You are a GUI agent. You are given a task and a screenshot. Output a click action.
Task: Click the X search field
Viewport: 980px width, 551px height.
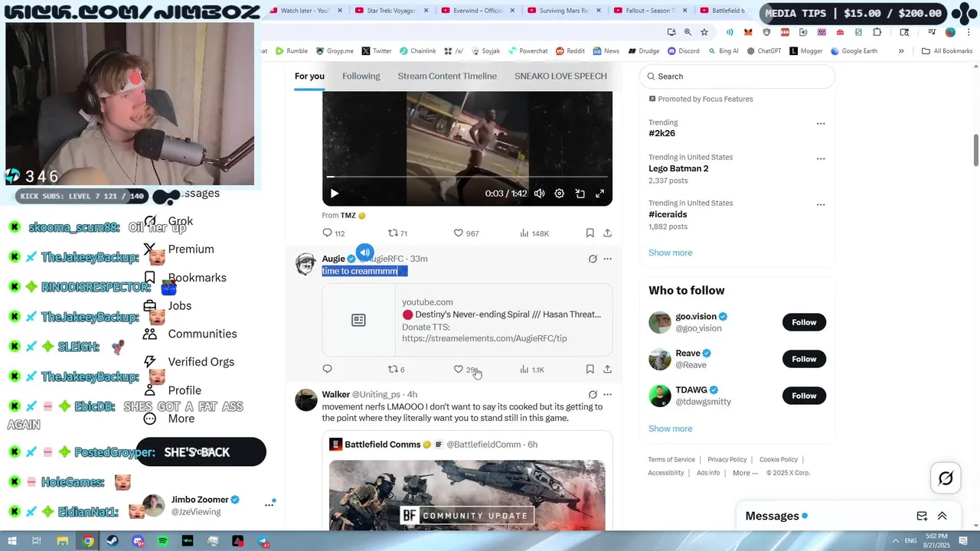(737, 77)
